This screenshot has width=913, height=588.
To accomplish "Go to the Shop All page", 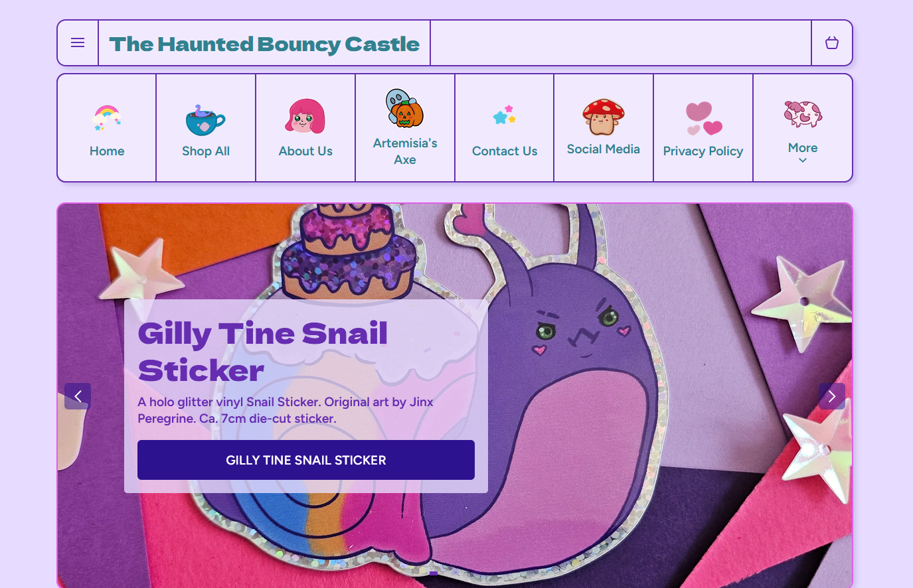I will (206, 151).
